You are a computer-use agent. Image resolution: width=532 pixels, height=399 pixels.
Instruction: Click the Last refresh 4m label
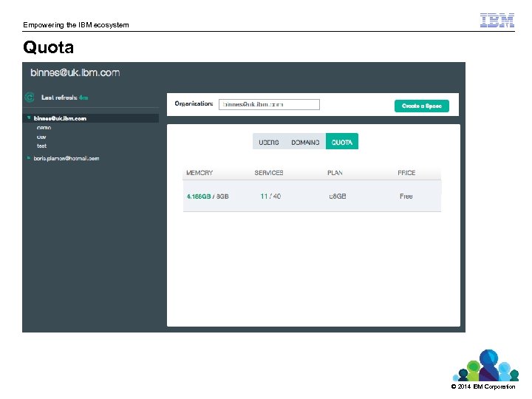64,98
